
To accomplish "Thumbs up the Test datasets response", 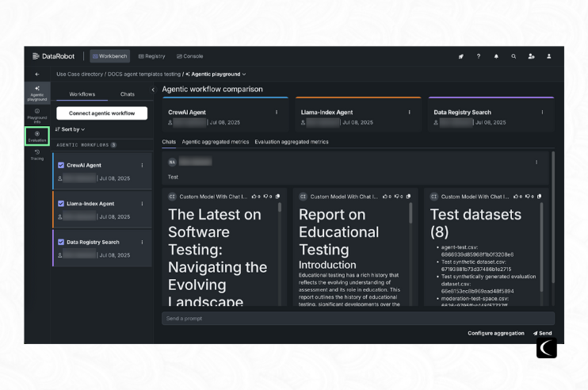I will [x=517, y=197].
